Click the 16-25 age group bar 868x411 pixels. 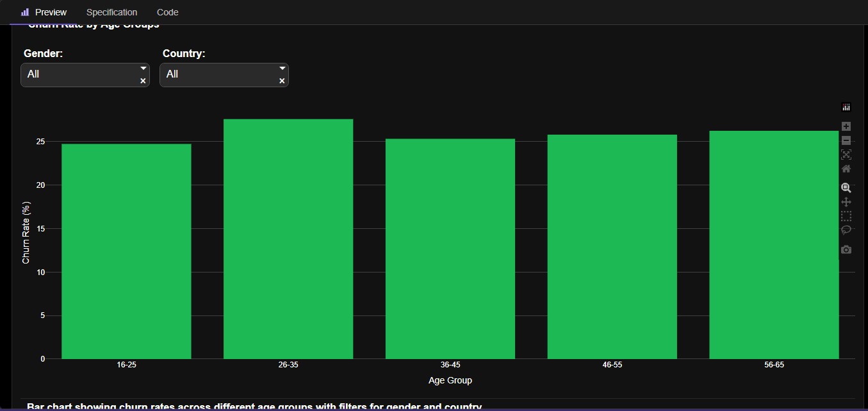[x=126, y=251]
